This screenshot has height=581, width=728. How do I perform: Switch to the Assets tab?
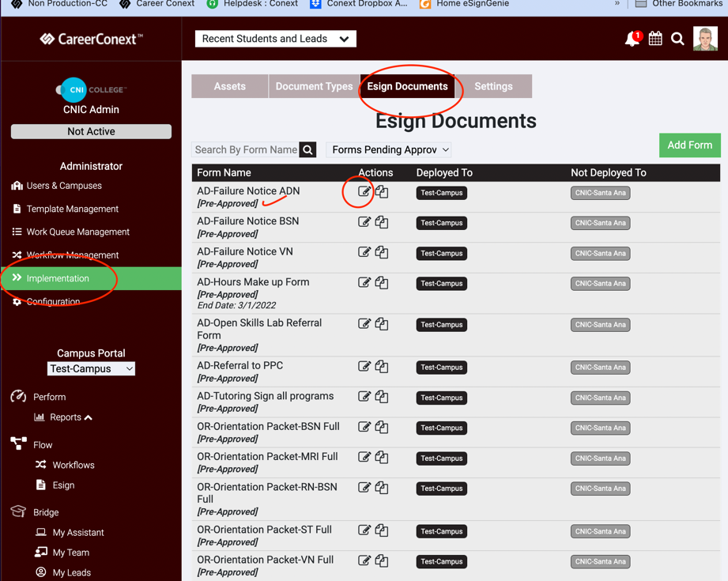pos(230,86)
